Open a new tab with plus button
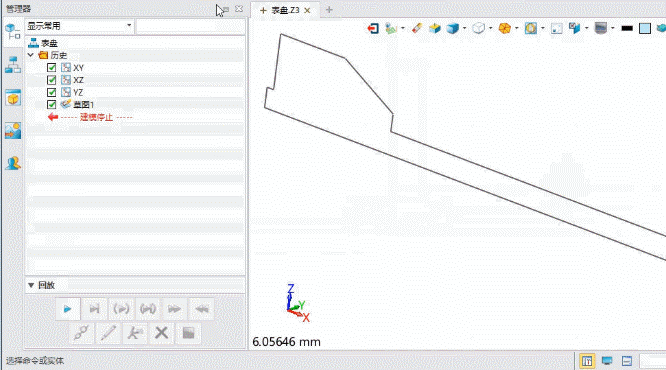Screen dimensions: 666x370 [x=329, y=10]
